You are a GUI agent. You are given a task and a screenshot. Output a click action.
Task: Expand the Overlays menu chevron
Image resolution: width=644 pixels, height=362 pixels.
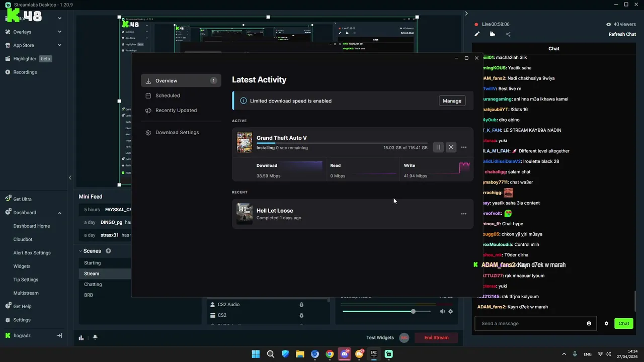click(x=59, y=32)
